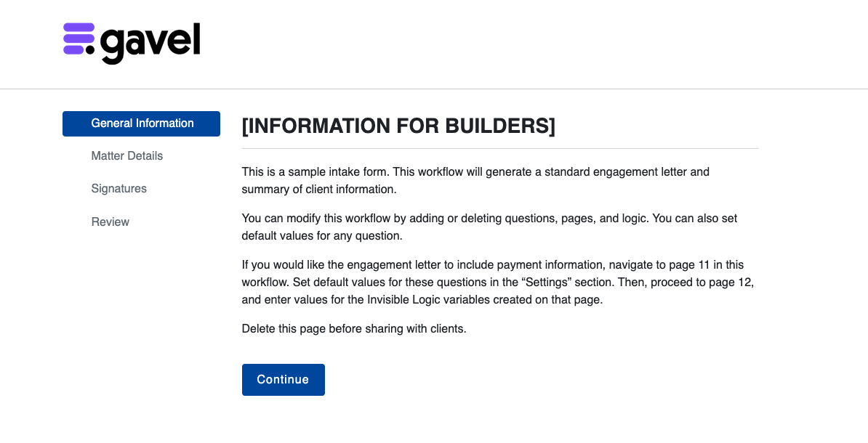The height and width of the screenshot is (443, 868).
Task: Select the General Information tab
Action: pyautogui.click(x=141, y=123)
